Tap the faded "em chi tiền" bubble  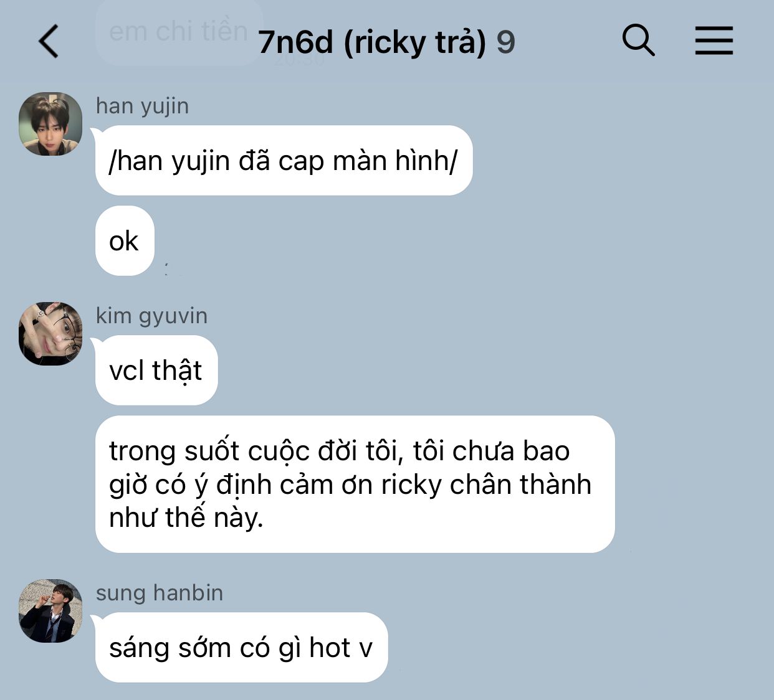pyautogui.click(x=179, y=31)
